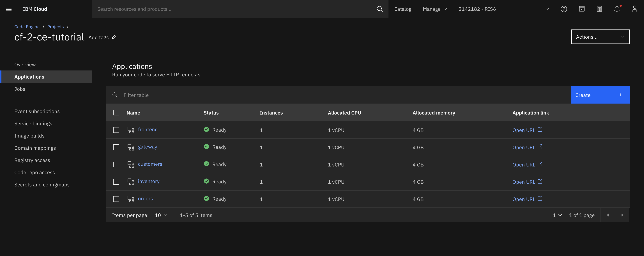
Task: Open the frontend application
Action: click(148, 129)
